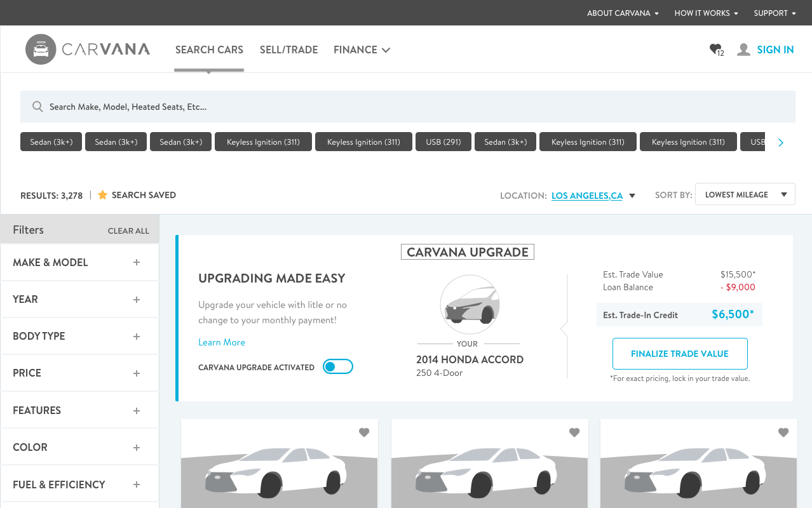Click the - $9,000 loan balance amount
The height and width of the screenshot is (508, 812).
tap(738, 287)
